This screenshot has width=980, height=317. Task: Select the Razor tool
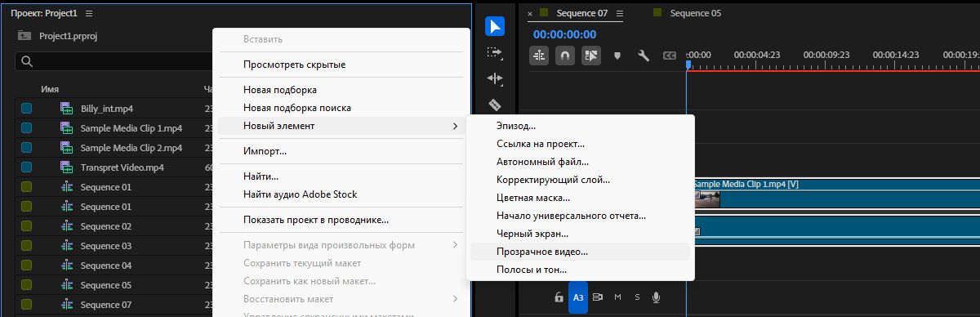(x=495, y=105)
